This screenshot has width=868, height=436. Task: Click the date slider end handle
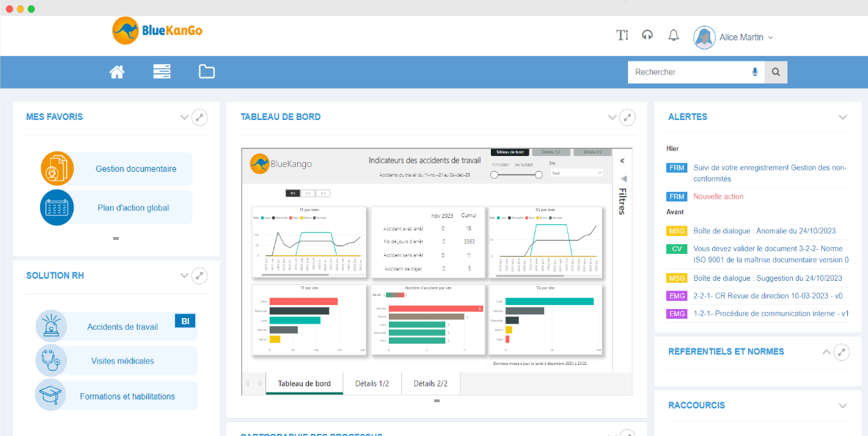pyautogui.click(x=538, y=175)
